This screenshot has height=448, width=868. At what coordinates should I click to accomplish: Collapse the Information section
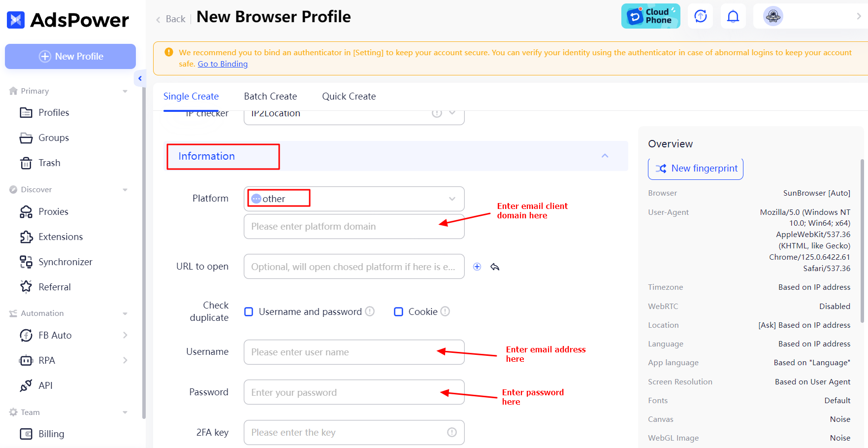[x=605, y=156]
